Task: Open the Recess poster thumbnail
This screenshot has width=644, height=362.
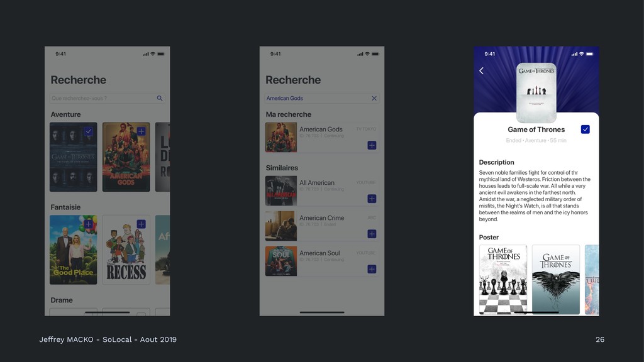Action: [x=126, y=250]
